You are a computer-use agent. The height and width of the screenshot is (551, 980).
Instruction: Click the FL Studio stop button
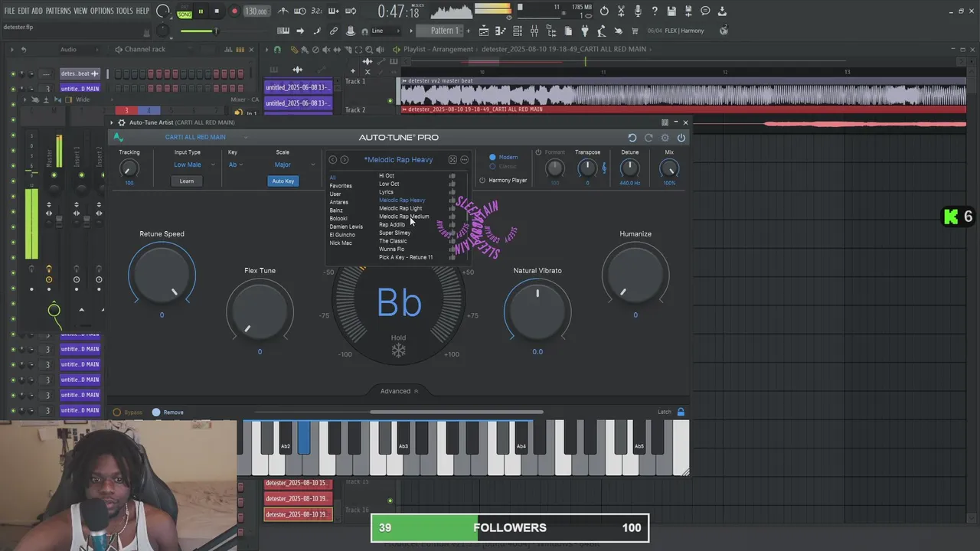(217, 11)
